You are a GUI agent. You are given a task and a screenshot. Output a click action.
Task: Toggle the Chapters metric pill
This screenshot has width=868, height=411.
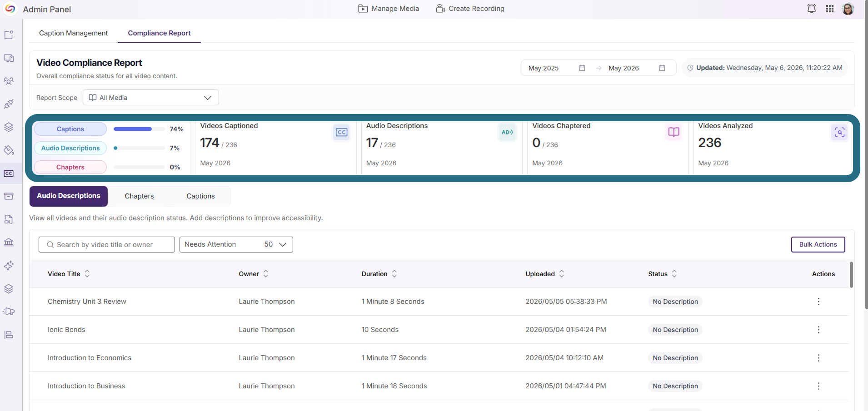coord(70,167)
